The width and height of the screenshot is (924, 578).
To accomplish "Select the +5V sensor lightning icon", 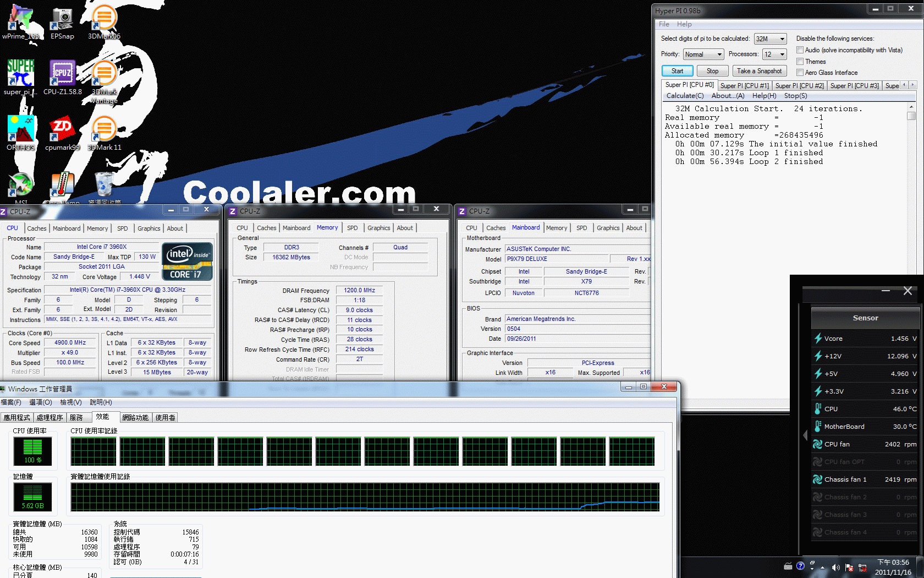I will tap(818, 374).
